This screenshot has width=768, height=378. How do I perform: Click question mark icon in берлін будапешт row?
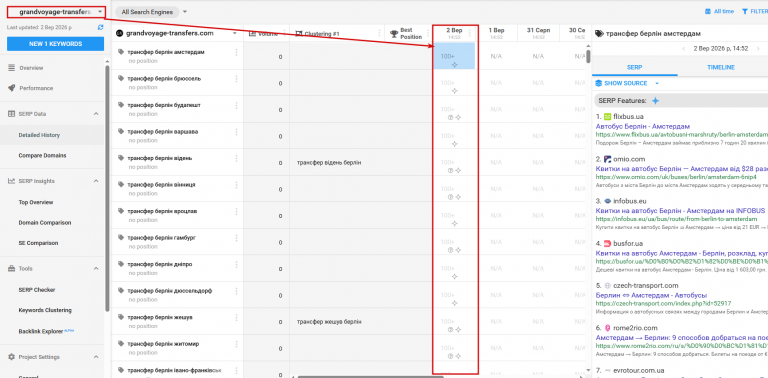[x=450, y=118]
